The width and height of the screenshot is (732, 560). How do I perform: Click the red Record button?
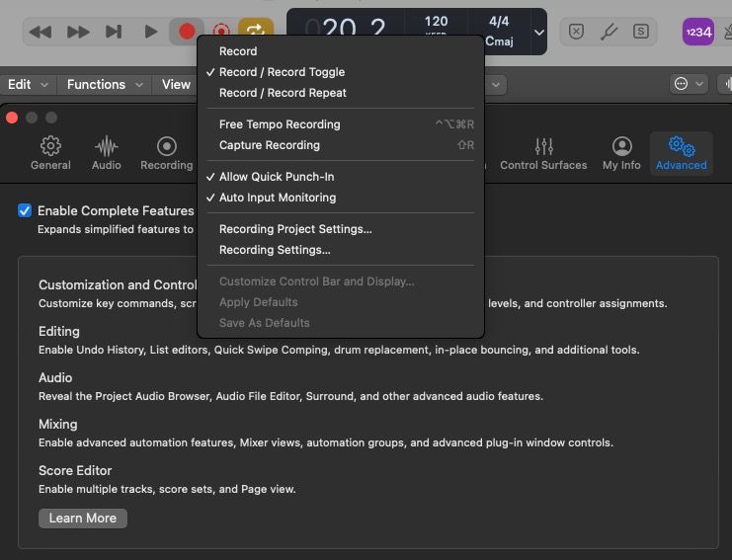coord(187,32)
